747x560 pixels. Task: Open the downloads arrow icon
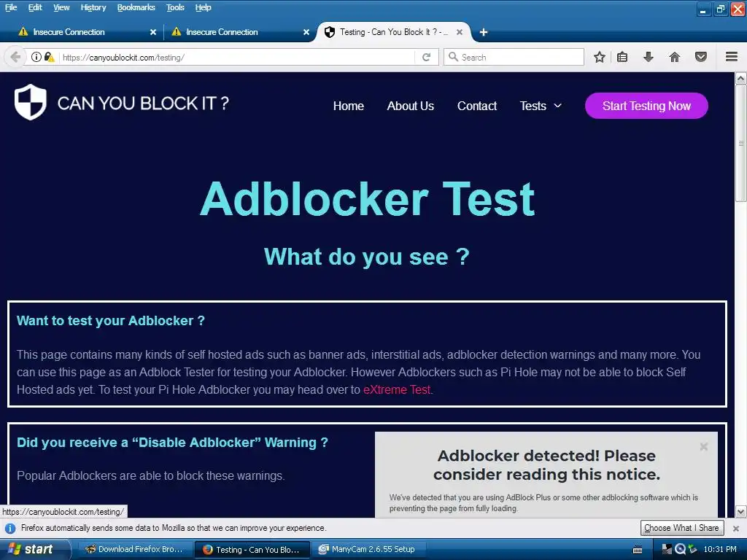pyautogui.click(x=648, y=57)
